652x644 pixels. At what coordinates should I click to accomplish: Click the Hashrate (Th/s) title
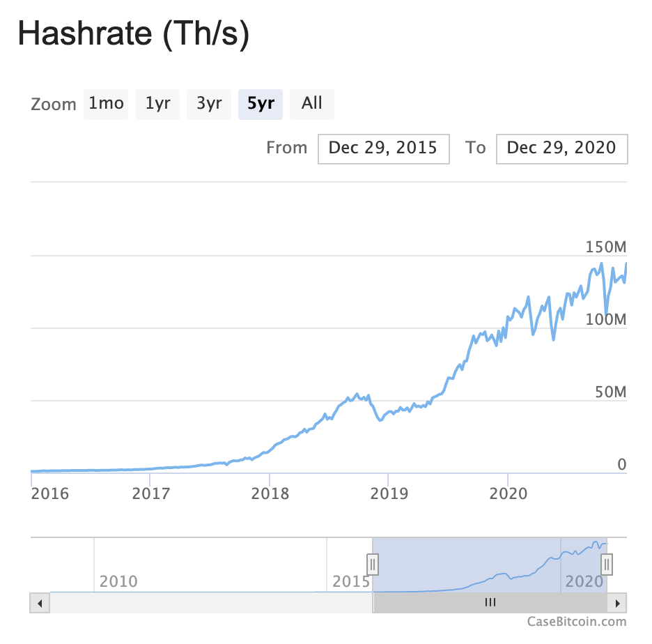click(134, 33)
